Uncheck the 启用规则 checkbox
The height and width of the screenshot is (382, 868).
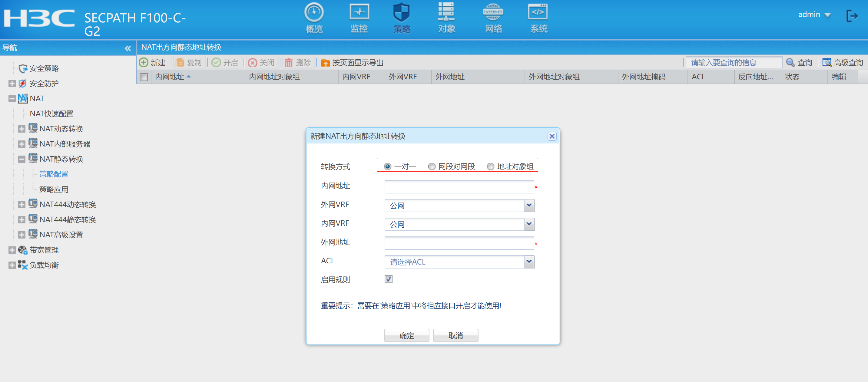coord(388,279)
